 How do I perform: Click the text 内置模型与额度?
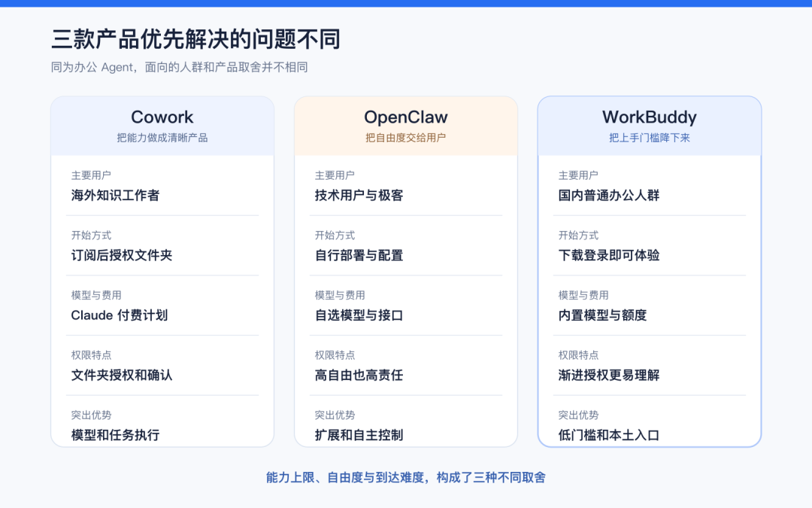[x=602, y=315]
